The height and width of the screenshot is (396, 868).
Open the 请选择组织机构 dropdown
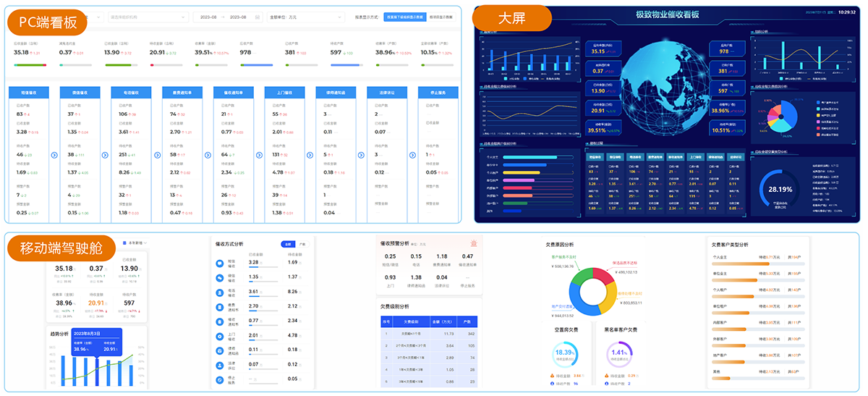pyautogui.click(x=145, y=17)
